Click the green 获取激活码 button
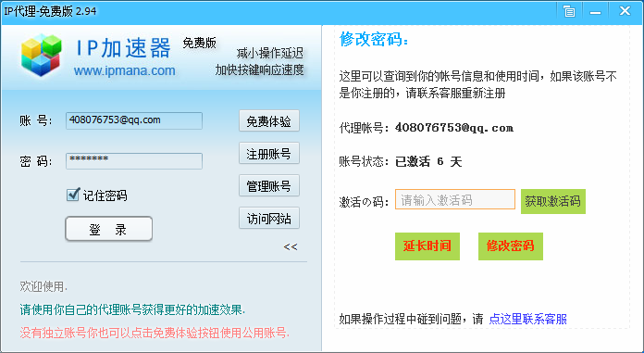Viewport: 644px width, 353px height. pos(552,201)
